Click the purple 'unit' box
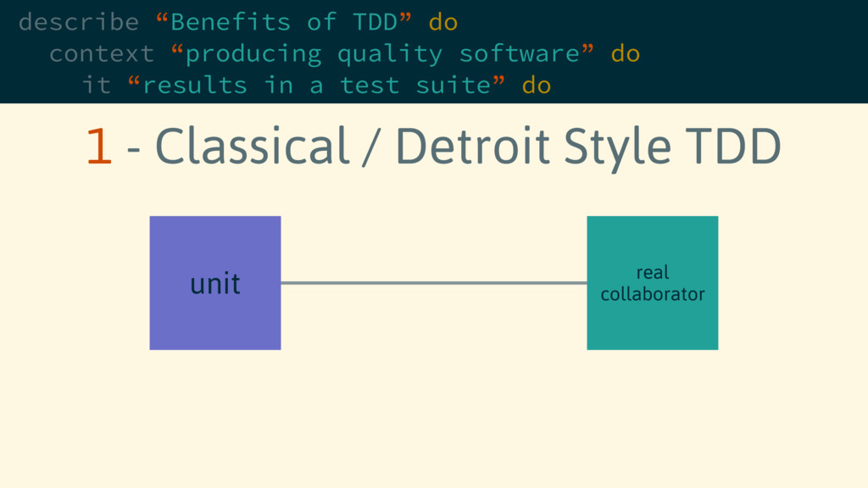The width and height of the screenshot is (868, 488). [215, 283]
